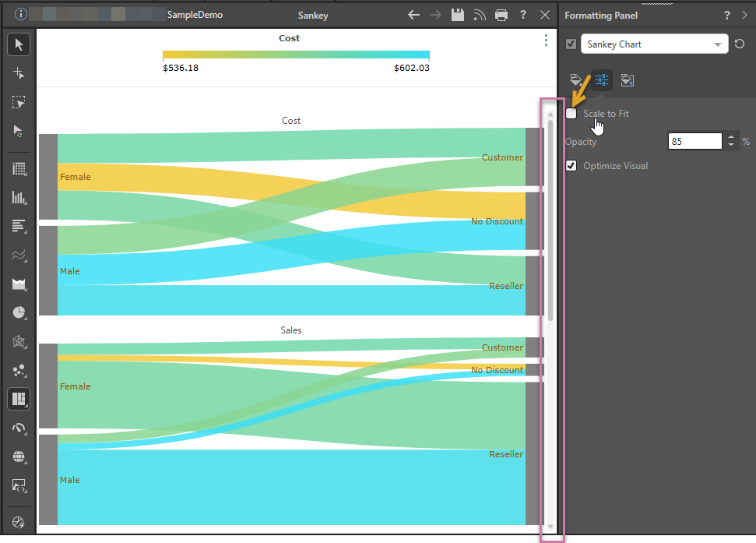Click the No Discount label in Sales chart
Screen dimensions: 756x543
coord(497,370)
